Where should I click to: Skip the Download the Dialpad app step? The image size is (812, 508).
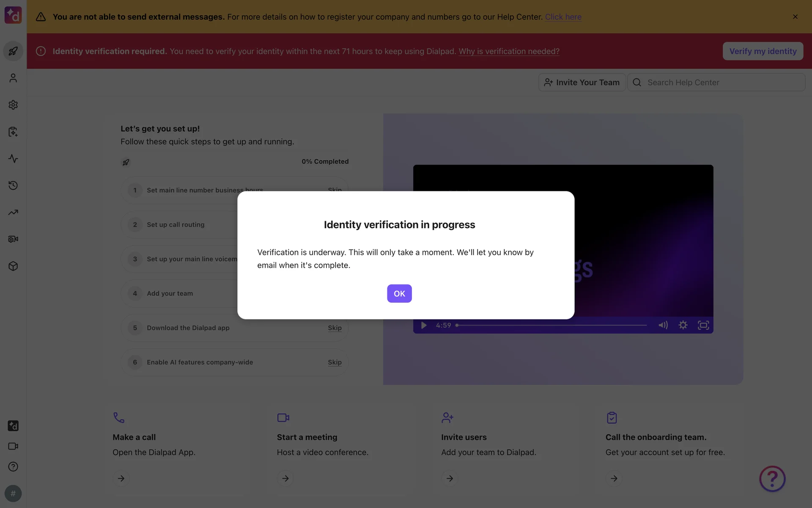[x=335, y=328]
